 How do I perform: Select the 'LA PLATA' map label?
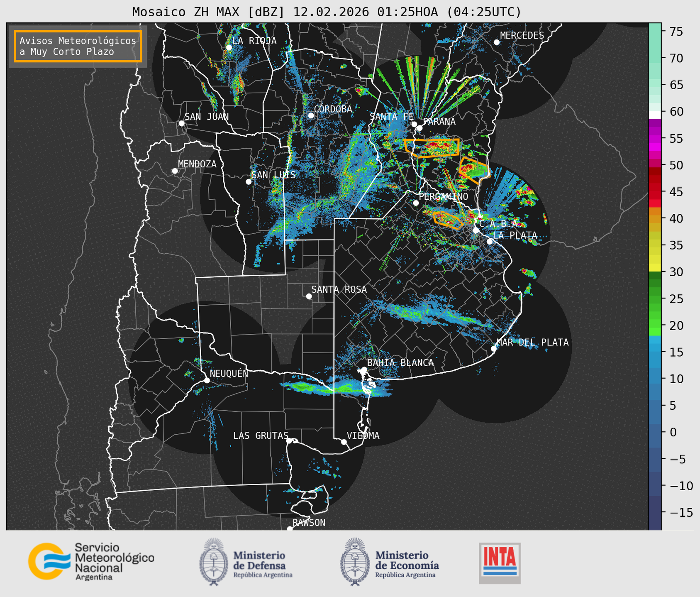pos(515,235)
